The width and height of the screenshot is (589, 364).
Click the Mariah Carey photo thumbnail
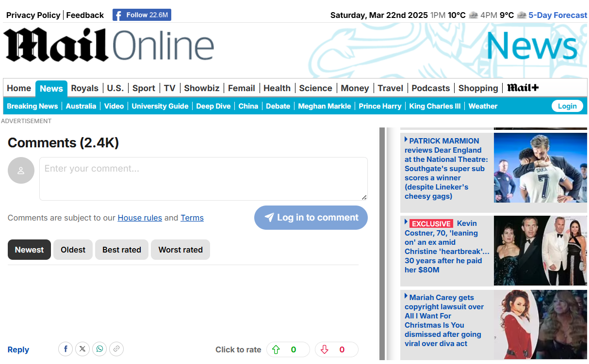[x=540, y=325]
